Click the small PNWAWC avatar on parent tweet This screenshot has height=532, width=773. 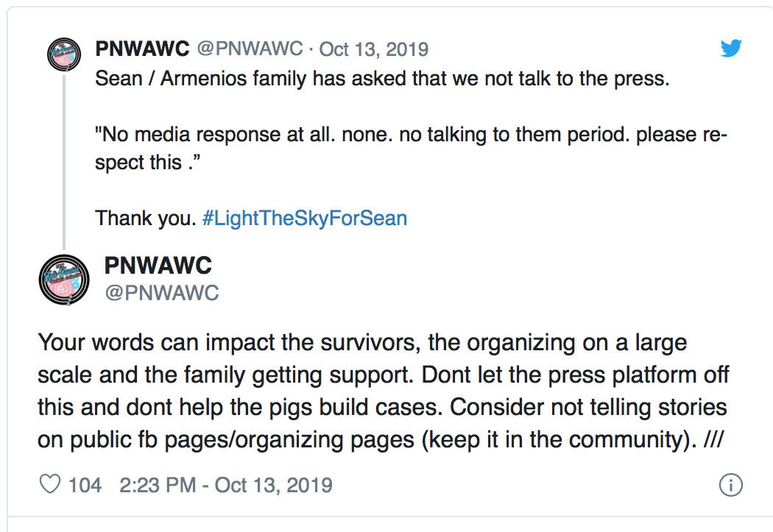point(64,54)
